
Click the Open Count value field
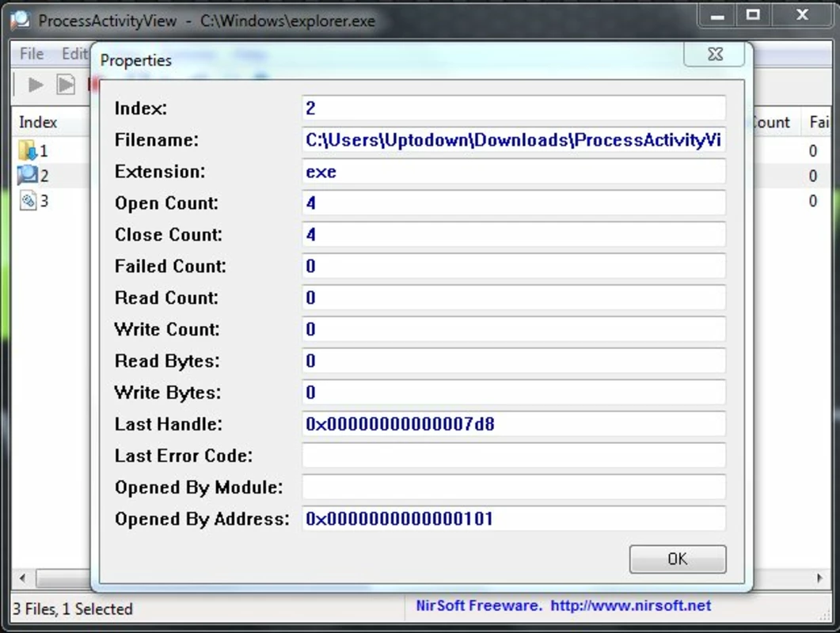coord(514,203)
